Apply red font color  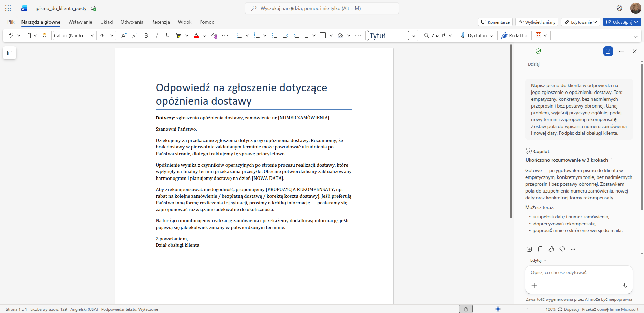(196, 35)
